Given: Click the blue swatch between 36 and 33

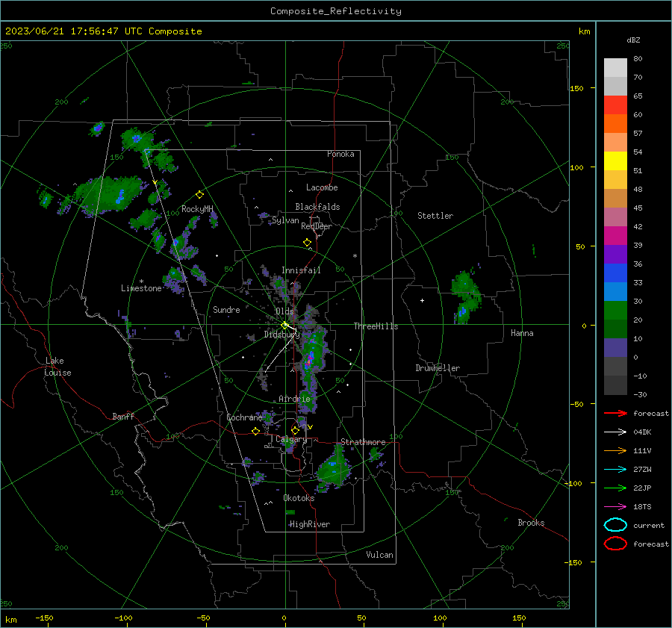Looking at the screenshot, I should tap(615, 273).
